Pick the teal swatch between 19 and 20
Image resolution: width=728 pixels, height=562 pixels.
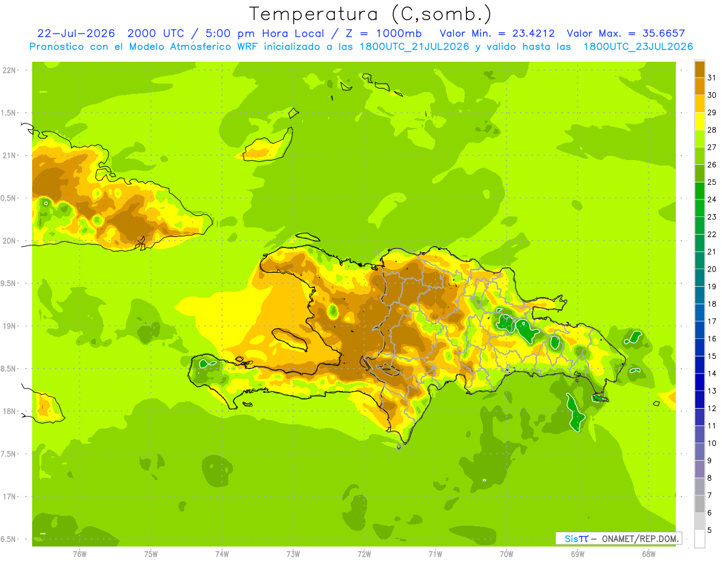click(x=699, y=278)
